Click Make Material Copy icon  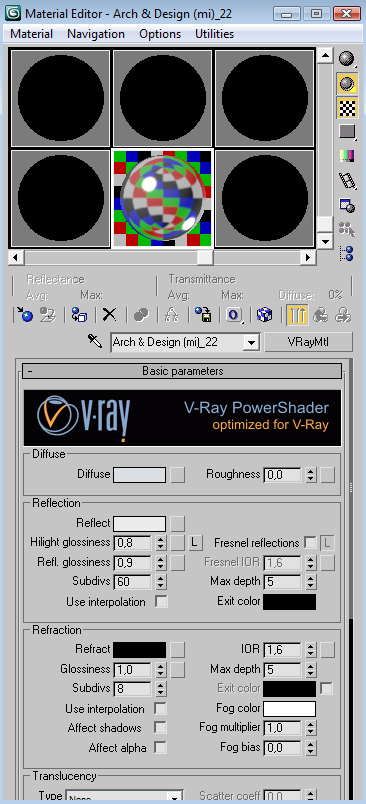(140, 314)
